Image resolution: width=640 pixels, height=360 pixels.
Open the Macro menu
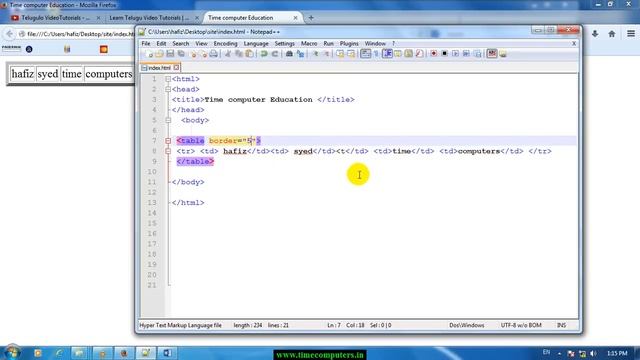tap(309, 43)
